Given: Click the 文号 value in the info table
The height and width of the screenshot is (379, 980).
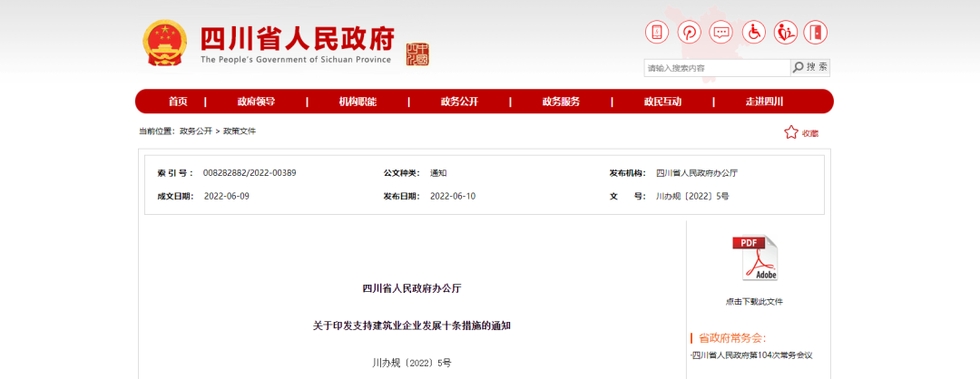Looking at the screenshot, I should (x=692, y=196).
